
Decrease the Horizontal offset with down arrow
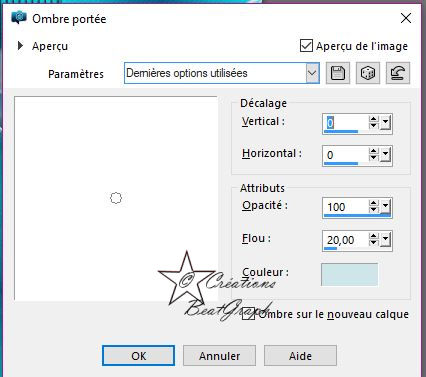tap(373, 158)
